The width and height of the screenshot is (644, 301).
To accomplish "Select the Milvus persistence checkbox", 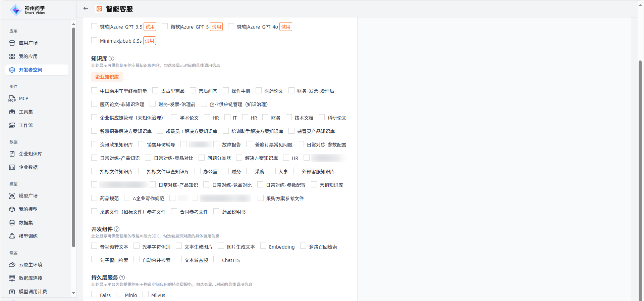I will coord(146,295).
